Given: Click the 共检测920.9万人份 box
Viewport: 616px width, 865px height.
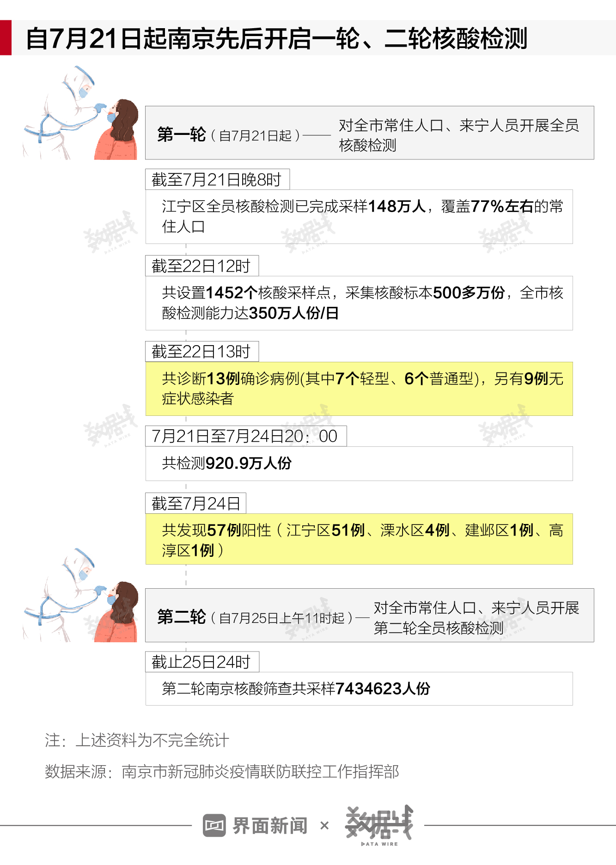Looking at the screenshot, I should pos(359,464).
